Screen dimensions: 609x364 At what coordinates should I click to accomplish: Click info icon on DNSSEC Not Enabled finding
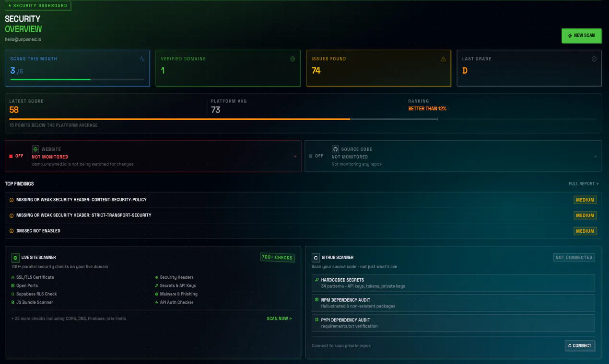pos(12,231)
